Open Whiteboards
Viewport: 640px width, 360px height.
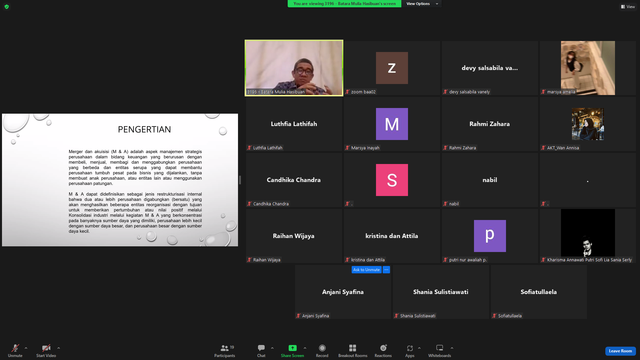coord(440,350)
